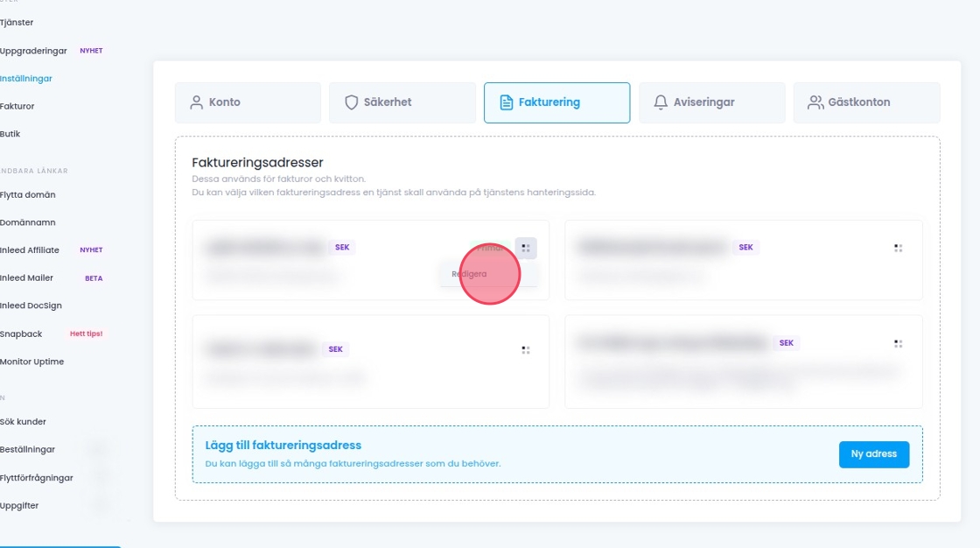Click the bell icon in Aviseringar tab

661,102
